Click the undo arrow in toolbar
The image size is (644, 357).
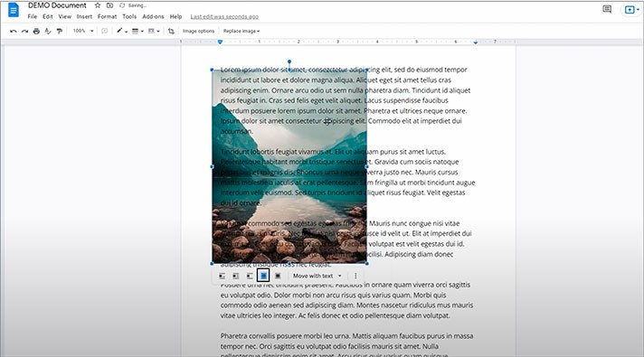pos(14,32)
